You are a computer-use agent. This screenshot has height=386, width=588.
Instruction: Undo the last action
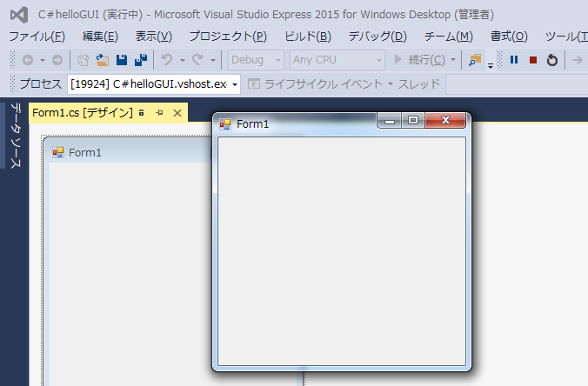coord(167,60)
